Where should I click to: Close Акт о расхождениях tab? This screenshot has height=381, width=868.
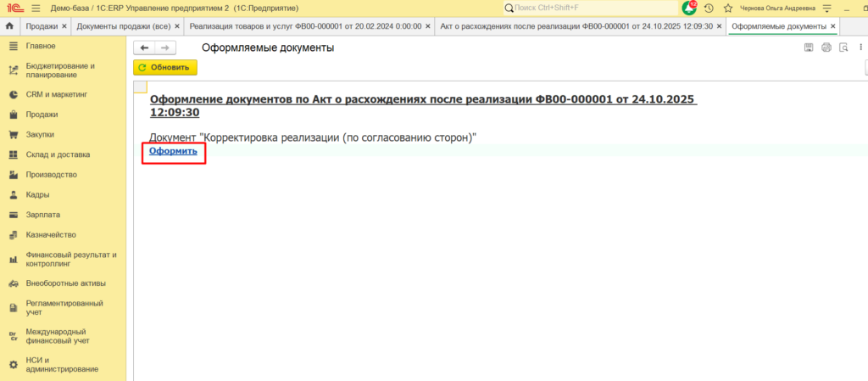click(719, 26)
